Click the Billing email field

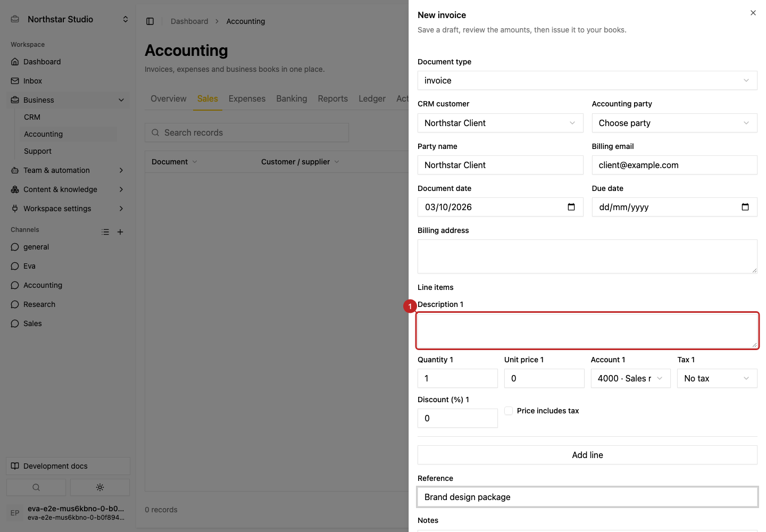(675, 165)
